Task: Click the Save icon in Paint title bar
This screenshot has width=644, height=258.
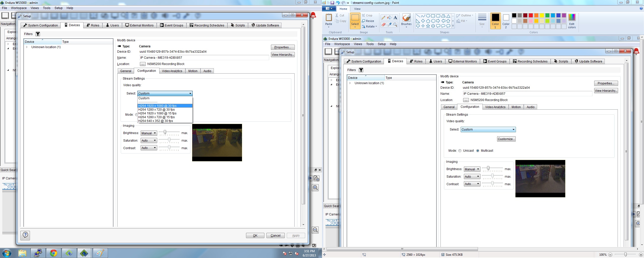Action: [x=332, y=3]
